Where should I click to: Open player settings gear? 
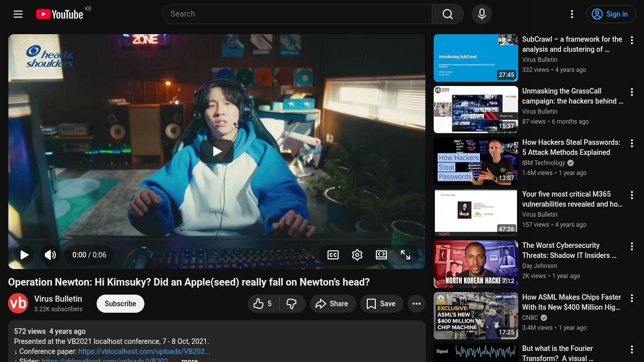pos(357,255)
